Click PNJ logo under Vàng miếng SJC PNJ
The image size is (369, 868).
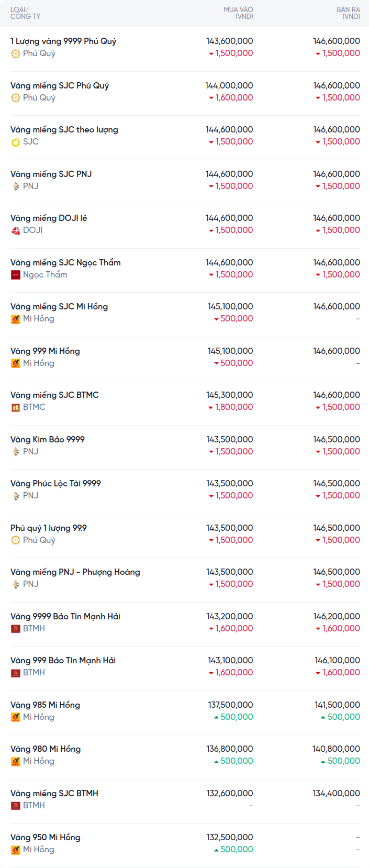pos(16,186)
